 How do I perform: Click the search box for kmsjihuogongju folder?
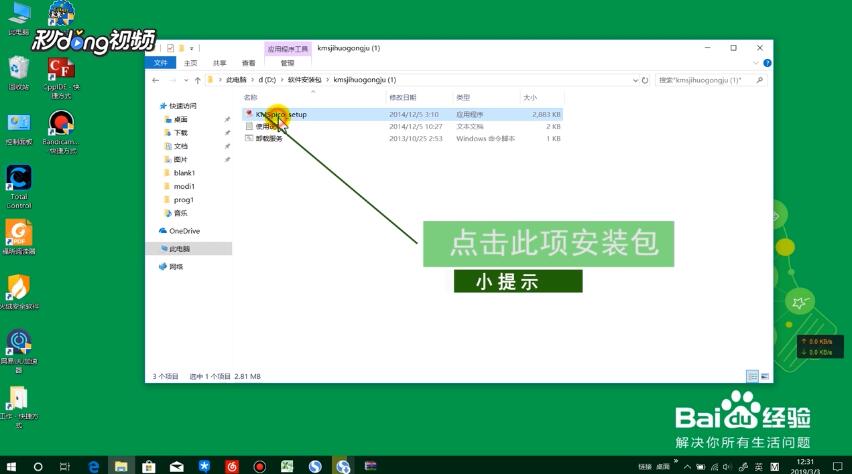click(x=710, y=79)
